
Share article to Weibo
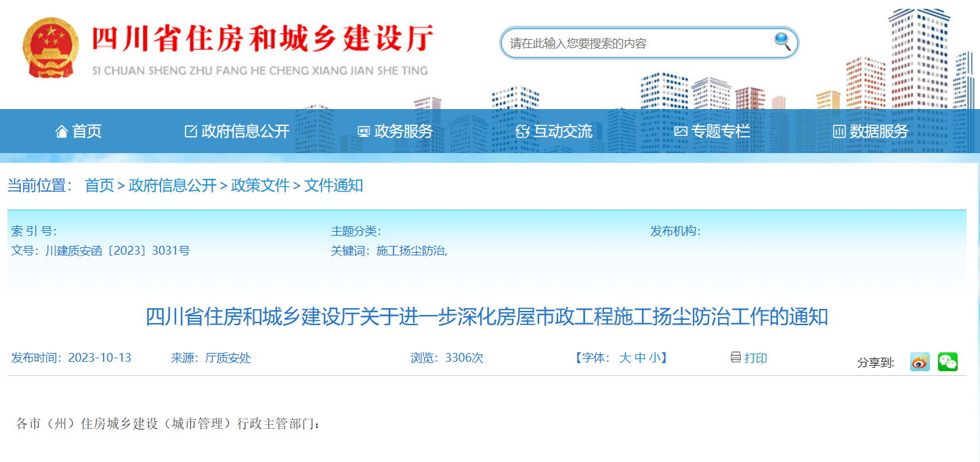coord(919,362)
